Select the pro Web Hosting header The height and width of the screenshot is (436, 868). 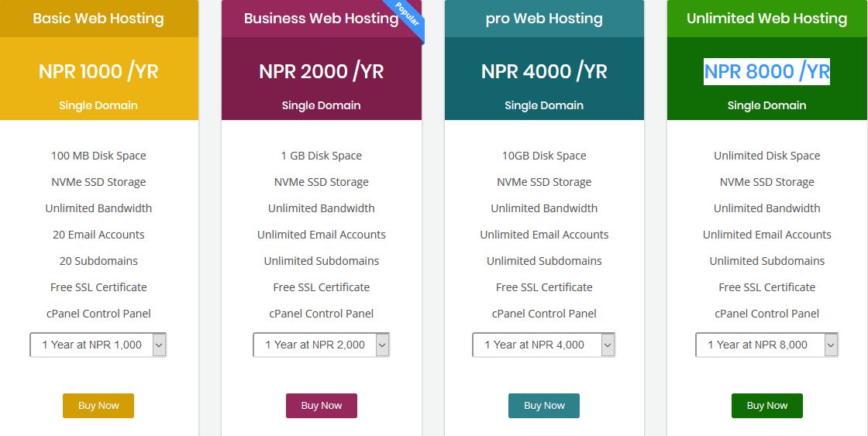tap(543, 19)
